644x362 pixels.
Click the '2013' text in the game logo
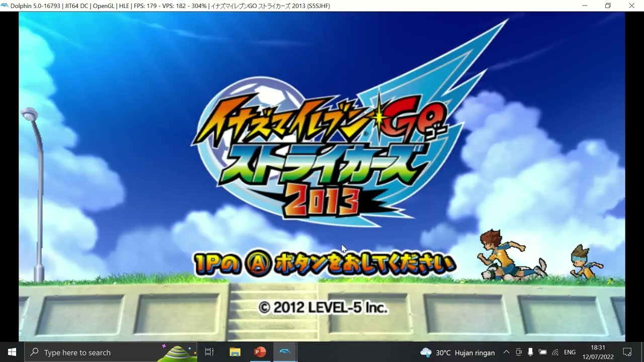[321, 201]
